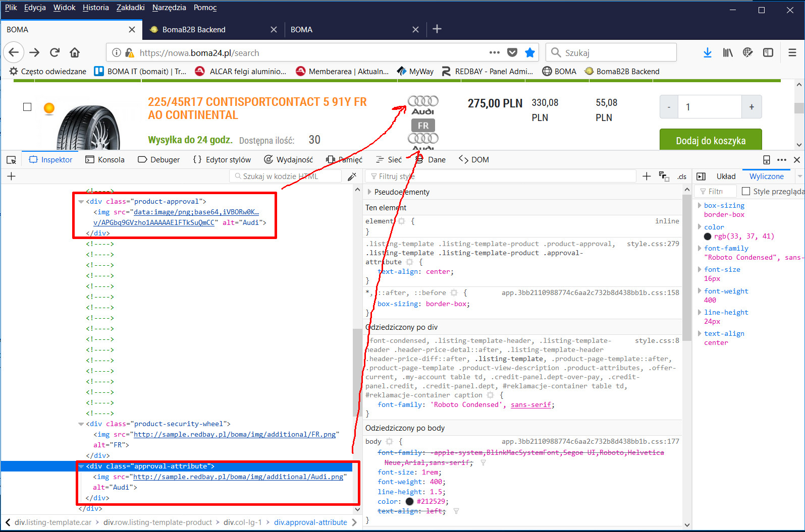Image resolution: width=805 pixels, height=532 pixels.
Task: Open the Firefox downloads panel
Action: click(x=707, y=52)
